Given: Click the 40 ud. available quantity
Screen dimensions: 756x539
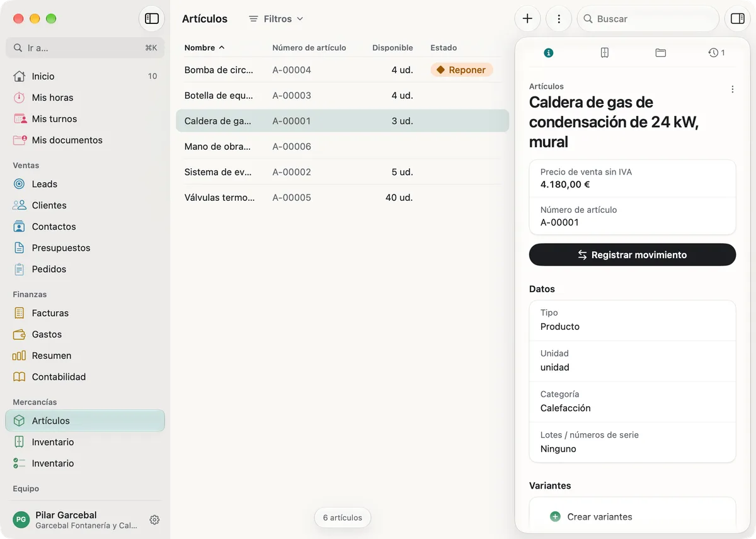Looking at the screenshot, I should pyautogui.click(x=399, y=198).
